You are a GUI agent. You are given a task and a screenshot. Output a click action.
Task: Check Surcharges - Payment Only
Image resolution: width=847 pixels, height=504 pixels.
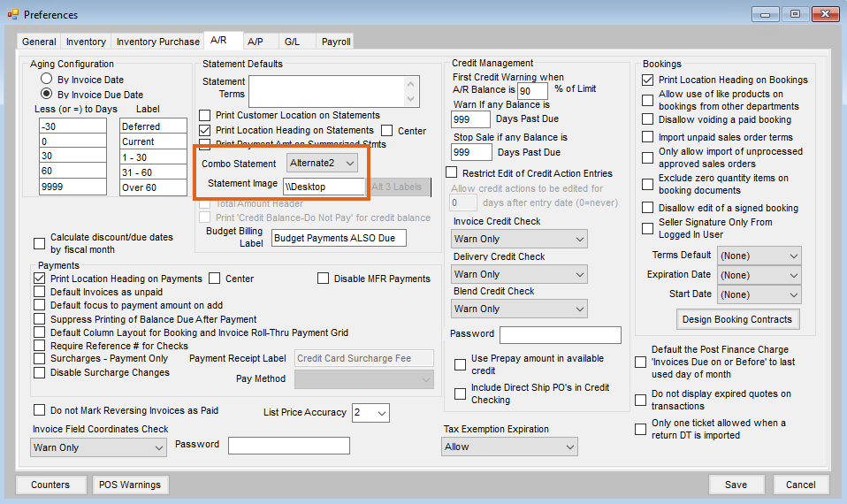tap(40, 359)
